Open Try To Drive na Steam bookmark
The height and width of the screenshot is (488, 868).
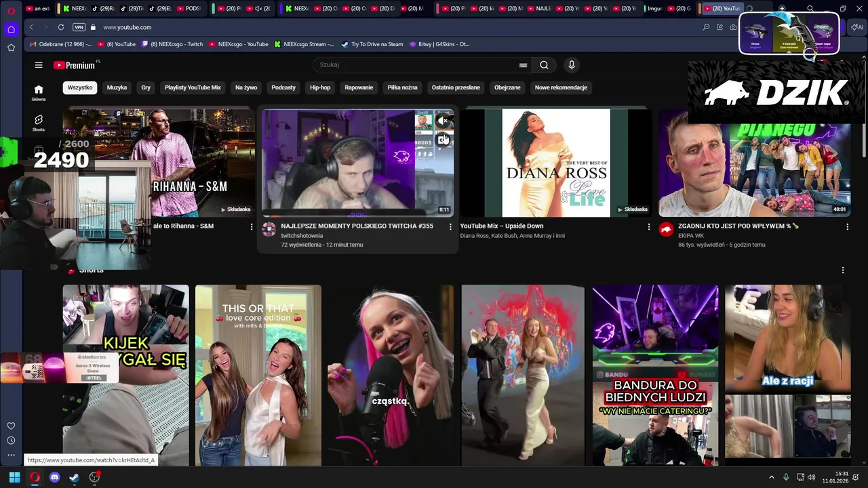tap(371, 44)
